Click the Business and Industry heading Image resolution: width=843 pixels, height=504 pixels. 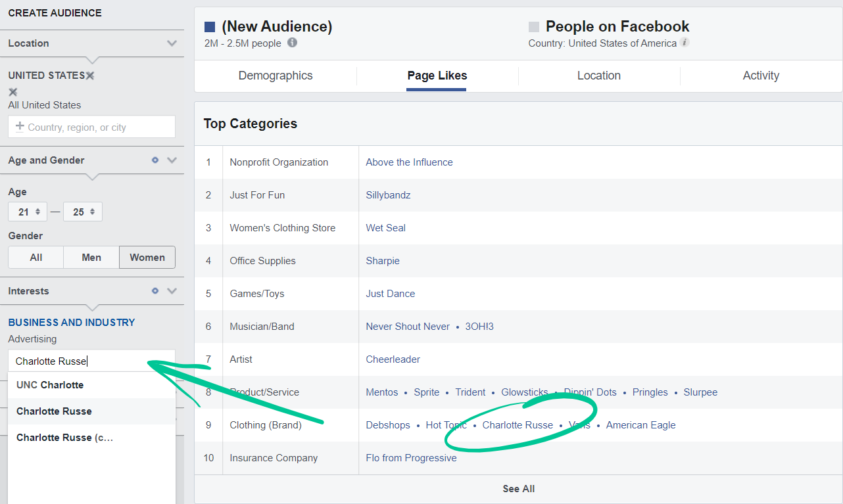(72, 323)
